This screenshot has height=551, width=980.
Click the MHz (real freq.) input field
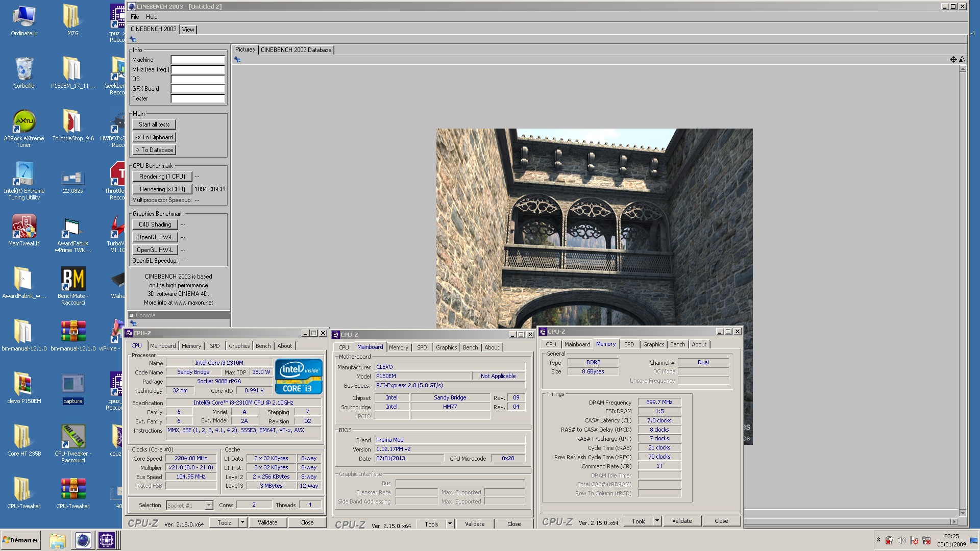click(198, 69)
